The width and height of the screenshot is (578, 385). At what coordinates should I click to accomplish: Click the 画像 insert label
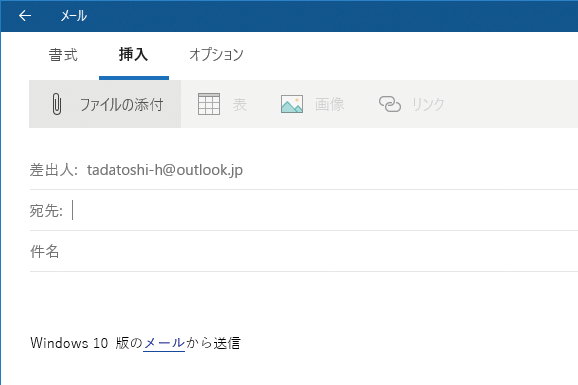coord(330,104)
